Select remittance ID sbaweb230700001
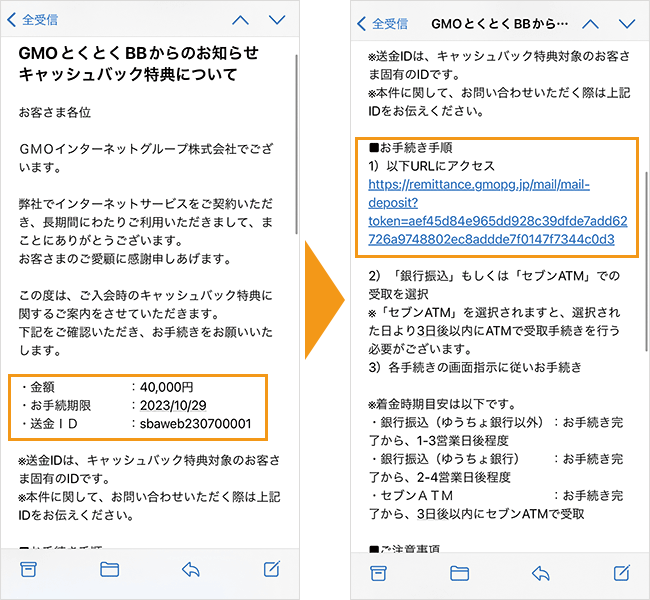Image resolution: width=650 pixels, height=600 pixels. click(196, 423)
